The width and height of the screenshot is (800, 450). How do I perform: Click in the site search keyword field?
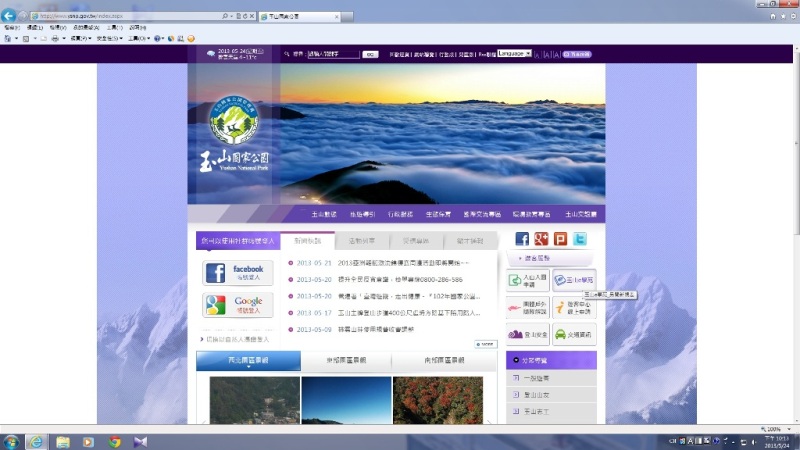[333, 54]
